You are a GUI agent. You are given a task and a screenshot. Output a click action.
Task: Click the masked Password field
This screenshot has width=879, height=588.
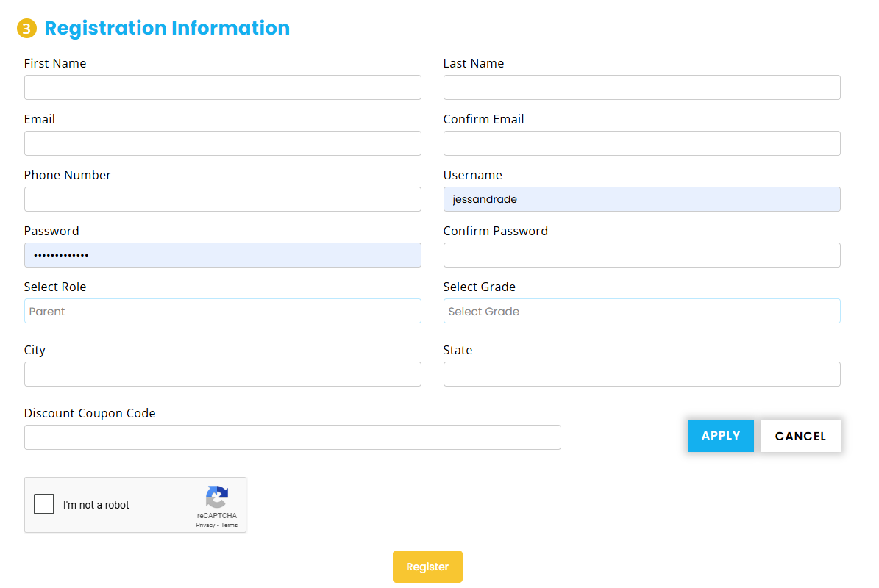tap(222, 255)
